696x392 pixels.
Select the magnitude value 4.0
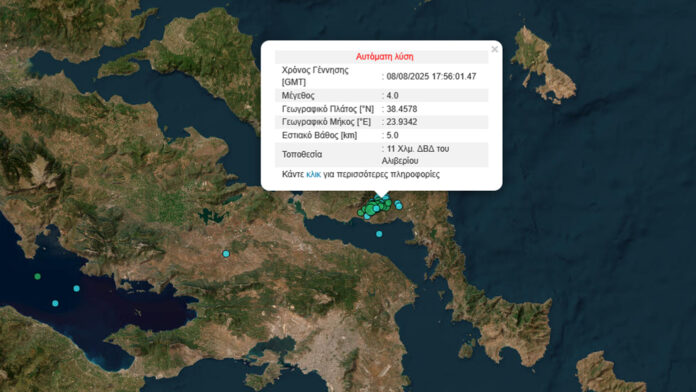pos(392,95)
